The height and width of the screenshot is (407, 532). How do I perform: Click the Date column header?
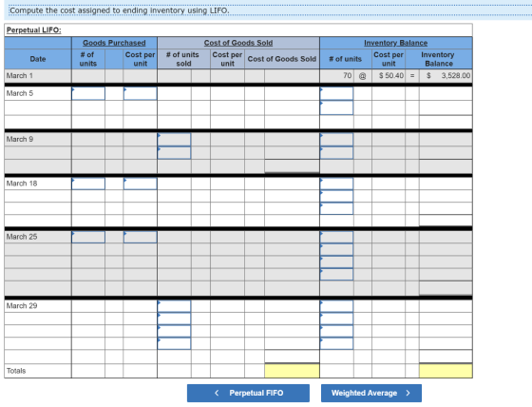[38, 59]
